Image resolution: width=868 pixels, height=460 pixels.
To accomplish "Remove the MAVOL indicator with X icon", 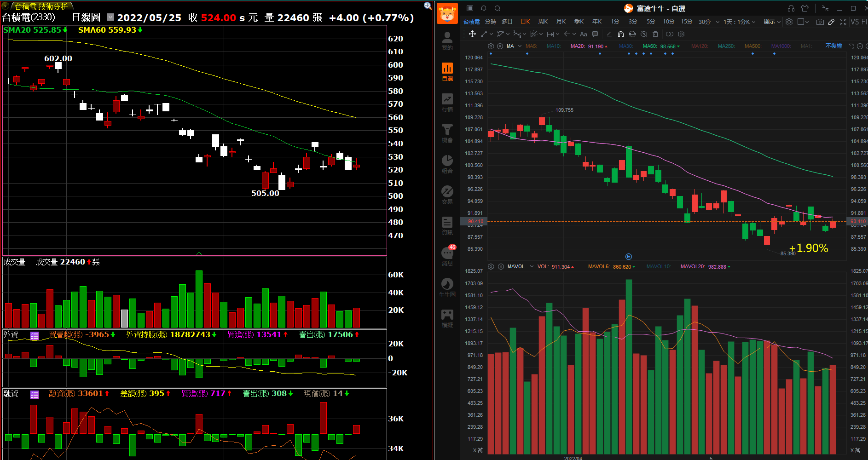I will 501,266.
